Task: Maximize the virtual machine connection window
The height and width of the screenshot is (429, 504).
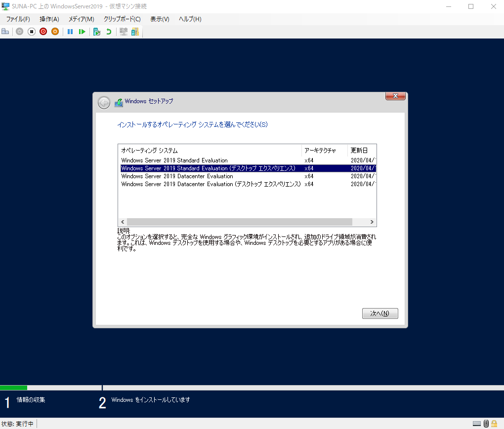Action: [471, 6]
